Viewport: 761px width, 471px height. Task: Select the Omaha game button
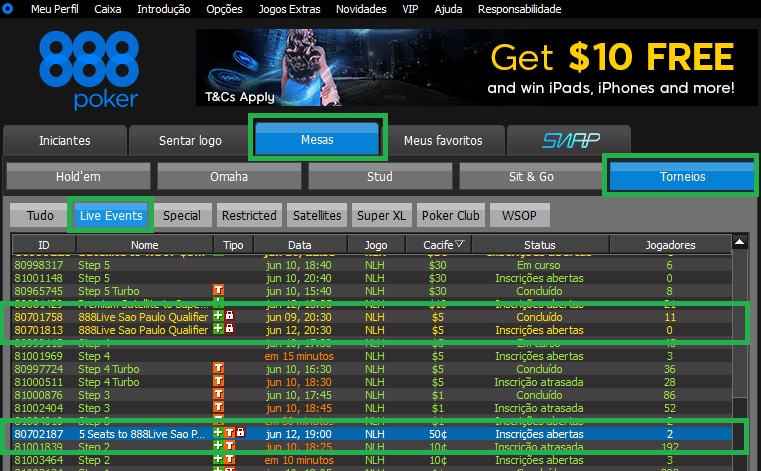[229, 176]
